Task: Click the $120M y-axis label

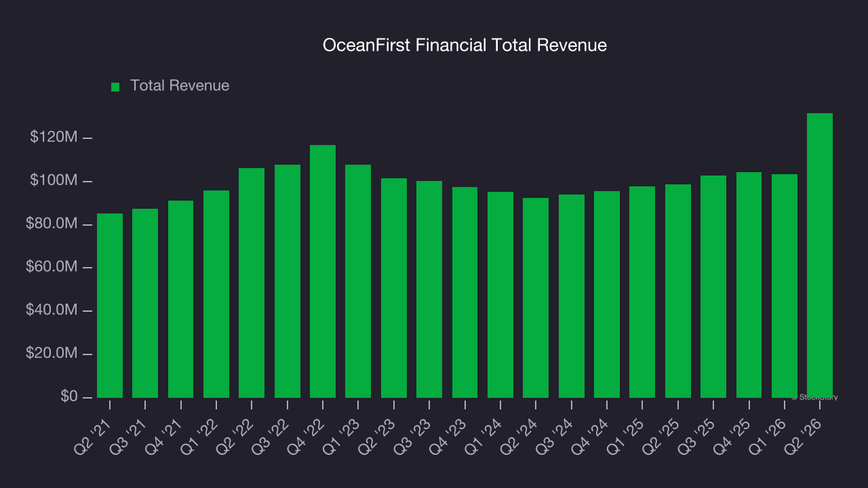Action: coord(54,138)
